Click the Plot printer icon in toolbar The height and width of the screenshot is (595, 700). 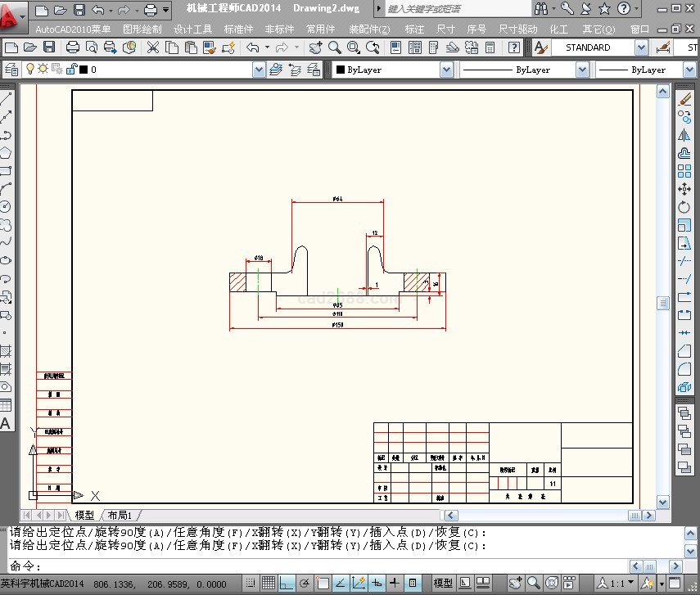(72, 47)
